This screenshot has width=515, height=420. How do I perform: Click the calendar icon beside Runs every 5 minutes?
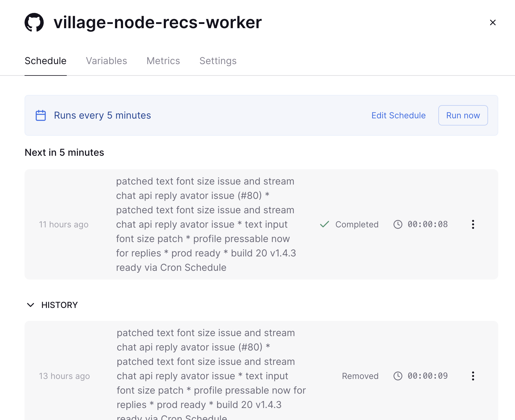41,115
